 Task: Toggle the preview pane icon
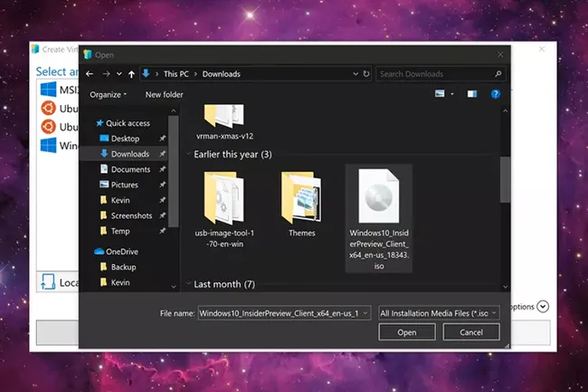pyautogui.click(x=471, y=94)
